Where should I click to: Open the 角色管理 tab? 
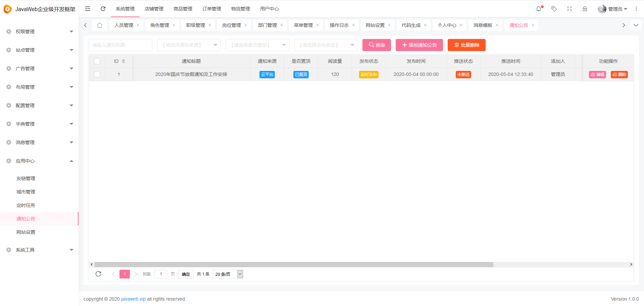(160, 25)
